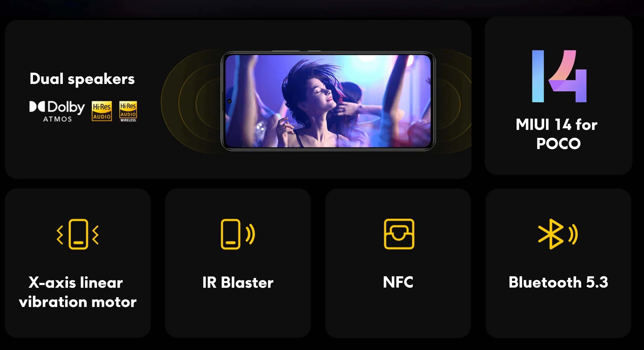
Task: Click the X-axis linear vibration motor label
Action: point(78,292)
